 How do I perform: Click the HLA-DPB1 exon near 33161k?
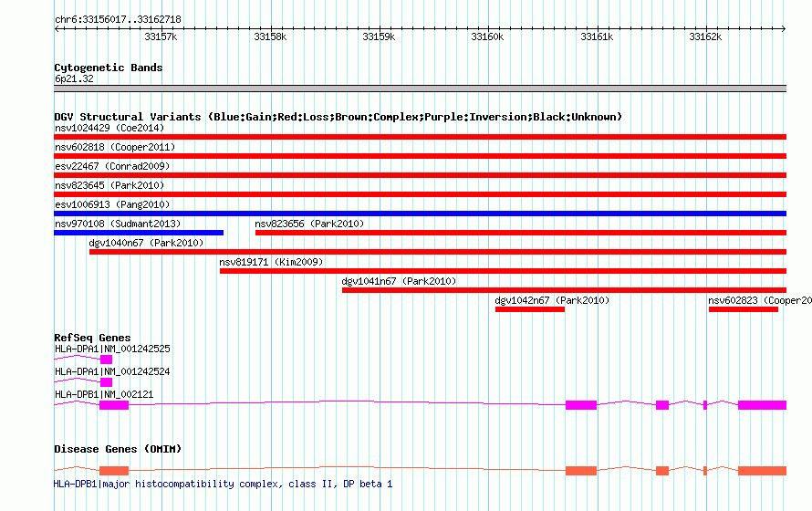581,405
